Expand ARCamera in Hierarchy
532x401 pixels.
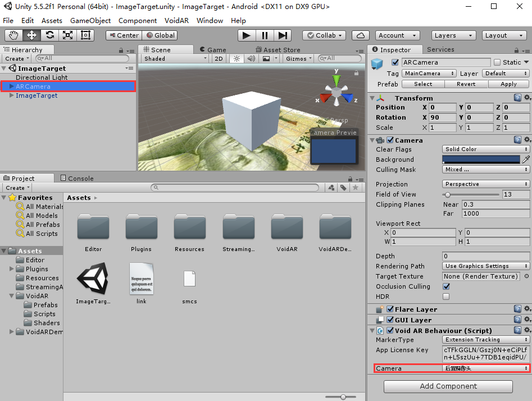(x=12, y=86)
